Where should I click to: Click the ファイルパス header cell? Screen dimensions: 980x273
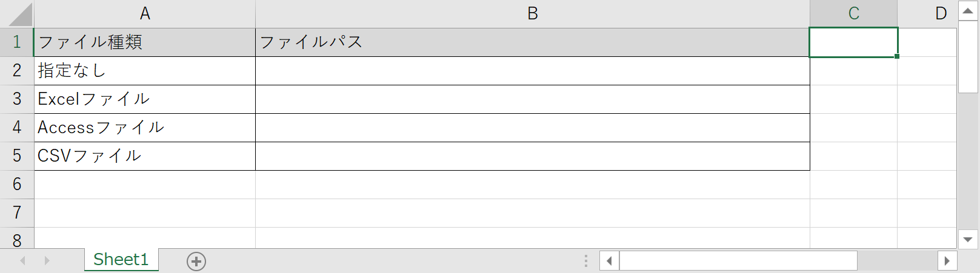coord(532,42)
